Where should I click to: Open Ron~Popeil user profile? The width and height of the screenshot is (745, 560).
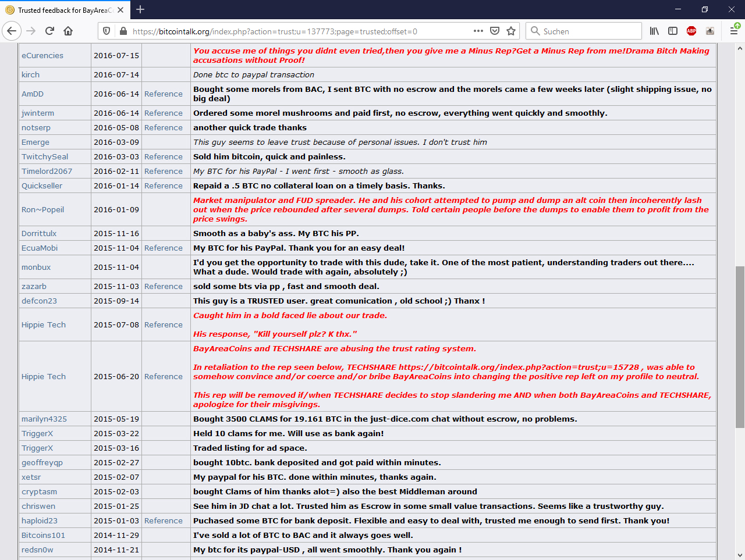(x=43, y=209)
